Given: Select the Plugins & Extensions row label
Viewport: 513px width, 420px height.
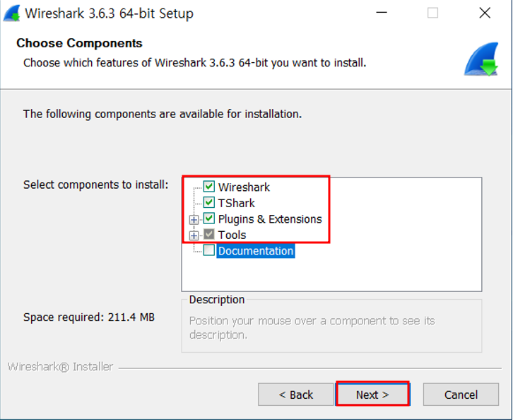Looking at the screenshot, I should tap(270, 219).
